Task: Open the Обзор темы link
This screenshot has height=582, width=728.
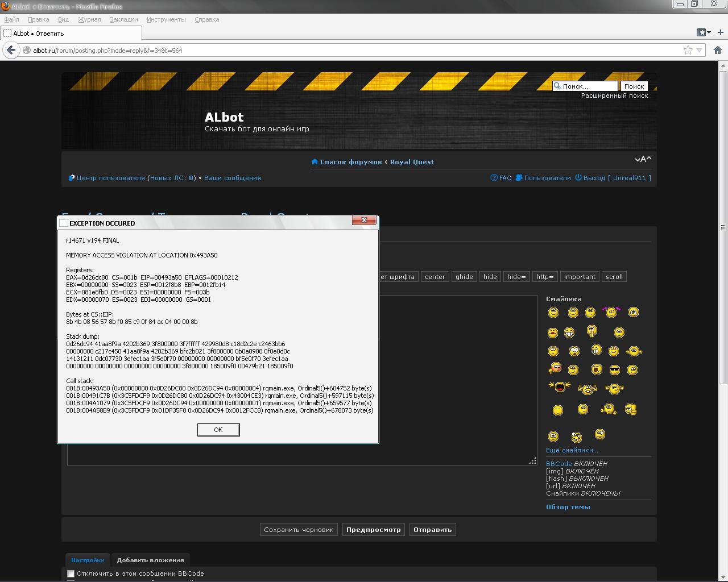Action: 568,507
